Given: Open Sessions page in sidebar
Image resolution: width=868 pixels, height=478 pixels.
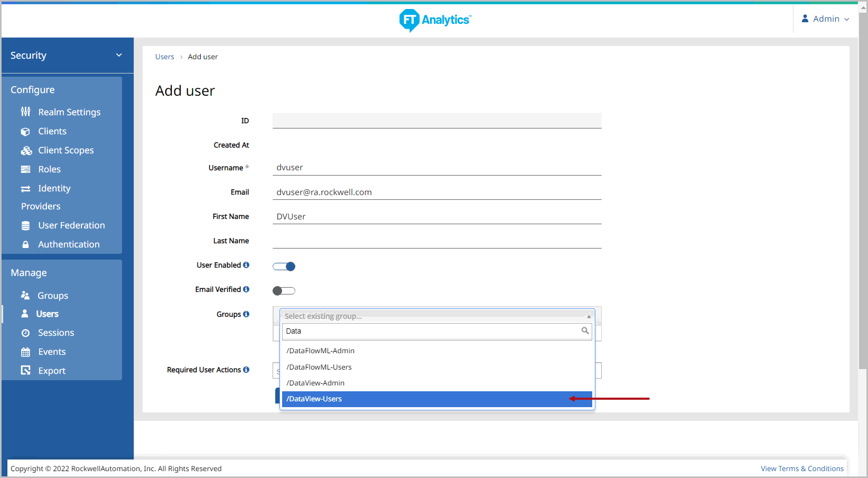Looking at the screenshot, I should [x=56, y=333].
